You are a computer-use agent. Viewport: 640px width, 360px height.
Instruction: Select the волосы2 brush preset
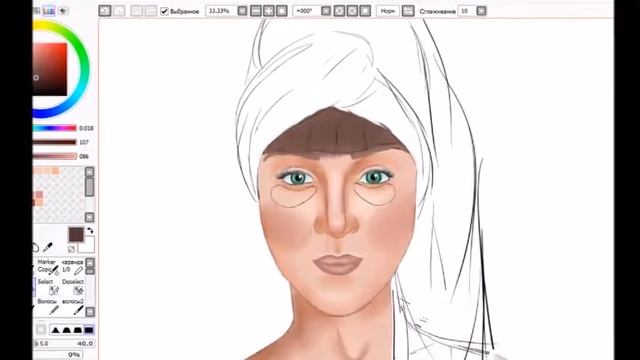click(73, 307)
